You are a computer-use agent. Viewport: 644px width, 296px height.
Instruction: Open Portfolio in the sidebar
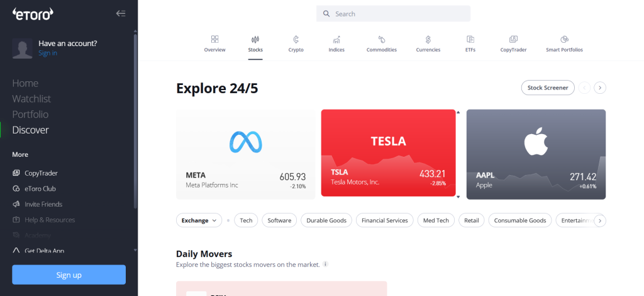30,114
